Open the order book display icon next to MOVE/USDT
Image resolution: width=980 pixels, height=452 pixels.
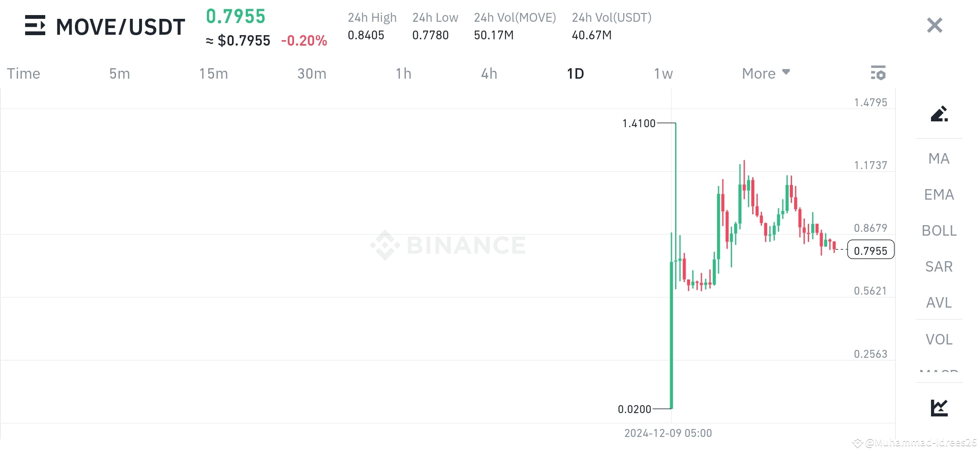(36, 26)
